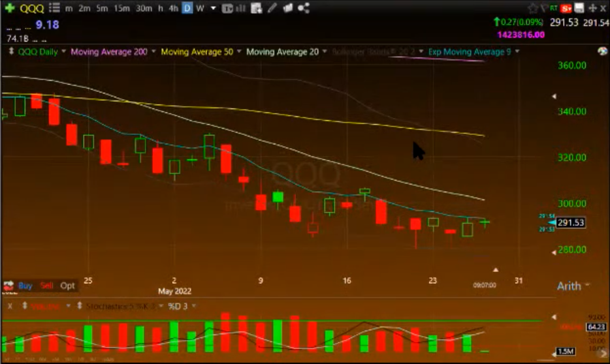Viewport: 610px width, 364px height.
Task: Click the trade ticket icon left of Buy
Action: [8, 286]
